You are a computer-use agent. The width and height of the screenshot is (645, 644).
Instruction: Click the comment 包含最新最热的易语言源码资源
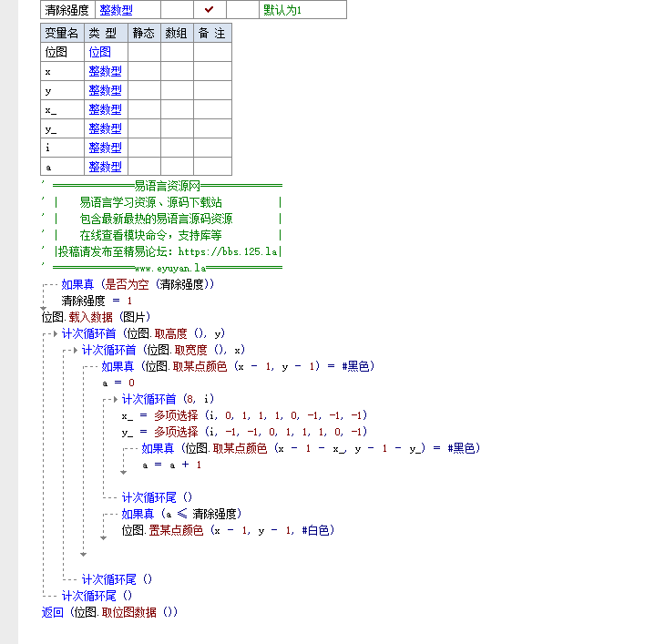tap(156, 219)
